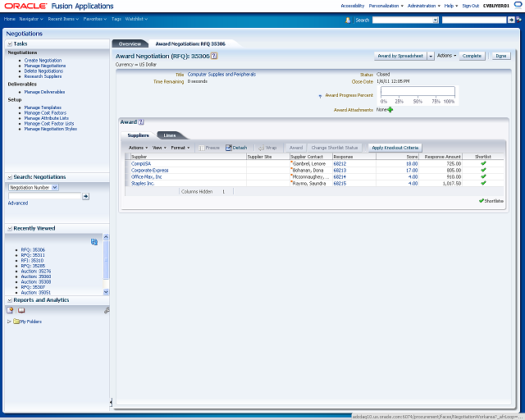
Task: Click the create report icon in Reports
Action: point(10,310)
